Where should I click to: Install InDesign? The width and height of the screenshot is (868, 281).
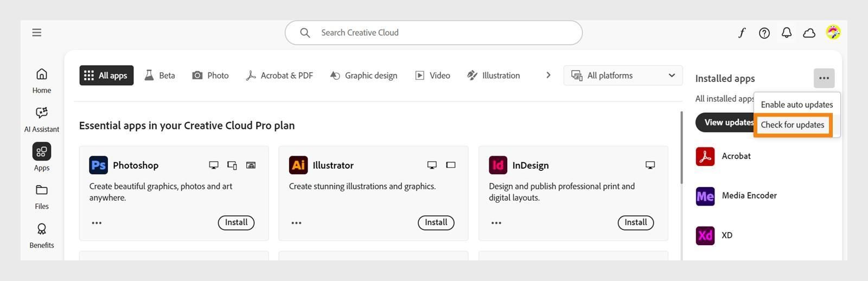(x=636, y=222)
